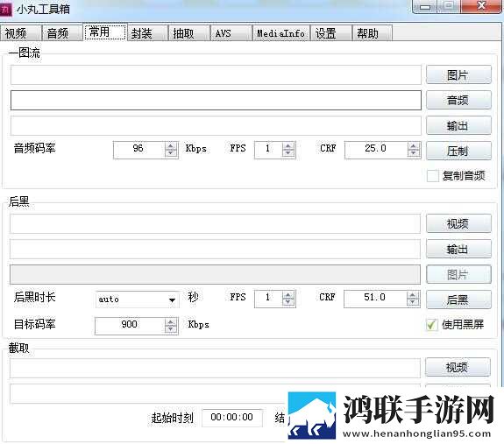
Task: Increase FPS in 后黑 with up arrow
Action: click(288, 295)
